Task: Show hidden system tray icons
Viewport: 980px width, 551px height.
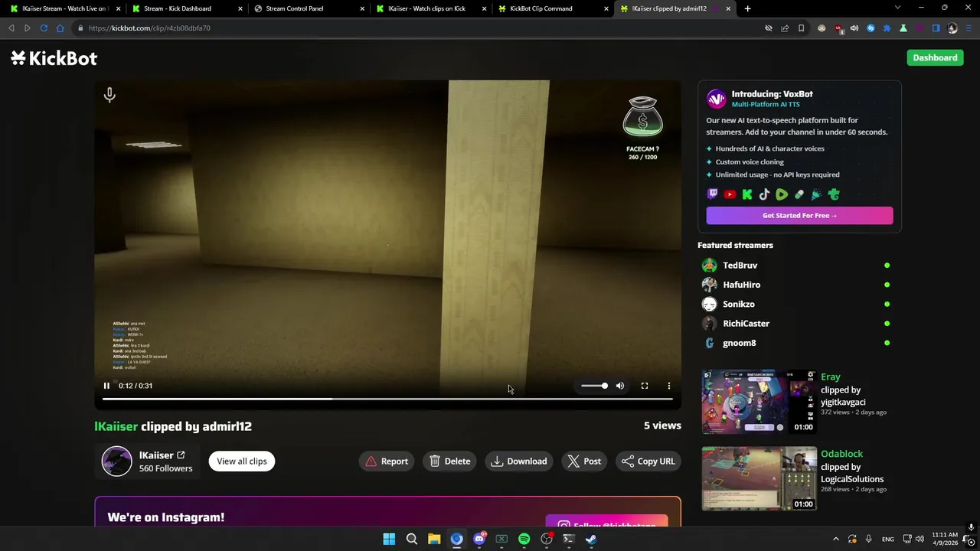Action: [835, 539]
